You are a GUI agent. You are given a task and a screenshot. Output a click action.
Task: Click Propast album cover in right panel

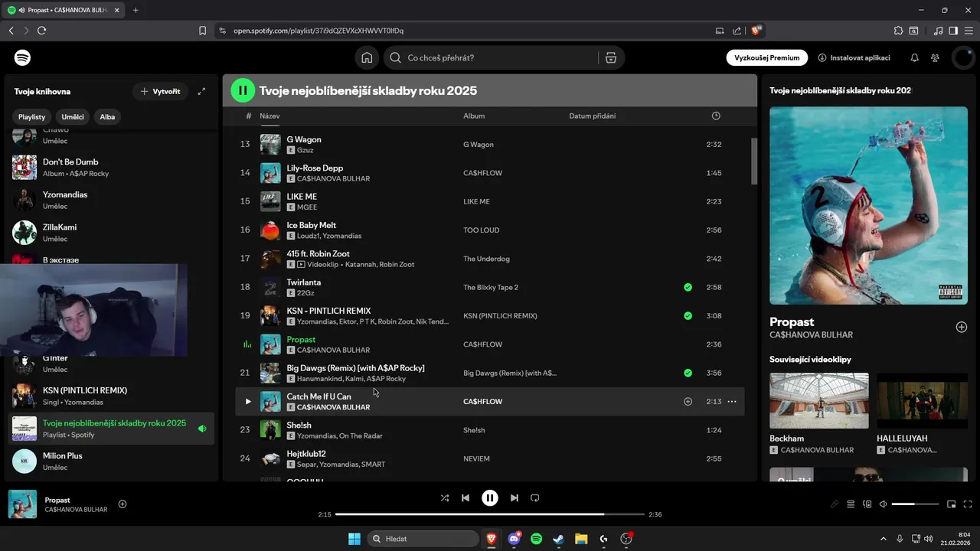click(x=868, y=205)
